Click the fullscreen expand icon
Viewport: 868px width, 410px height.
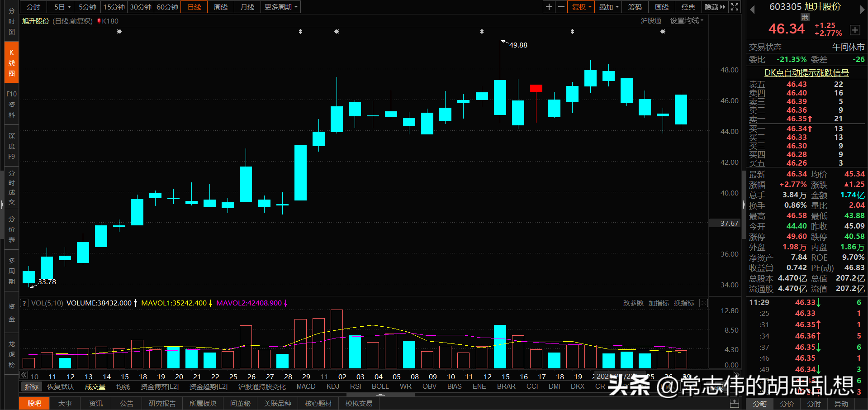point(734,7)
